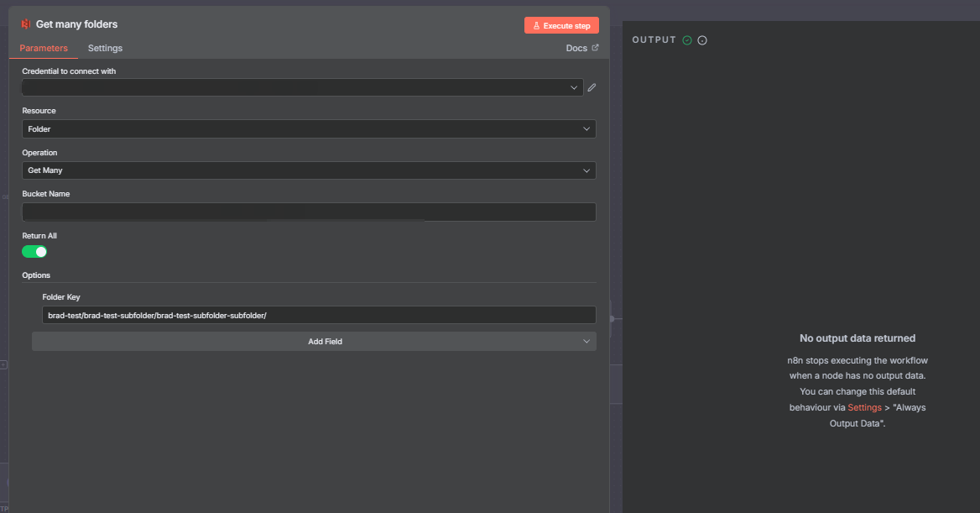This screenshot has height=513, width=980.
Task: Expand the Resource dropdown showing Folder
Action: 309,129
